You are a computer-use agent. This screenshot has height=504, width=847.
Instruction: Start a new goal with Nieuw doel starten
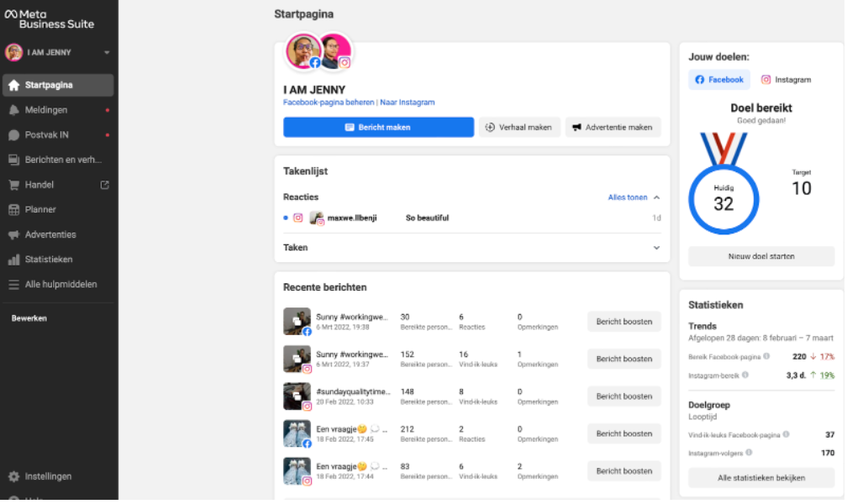(x=761, y=255)
